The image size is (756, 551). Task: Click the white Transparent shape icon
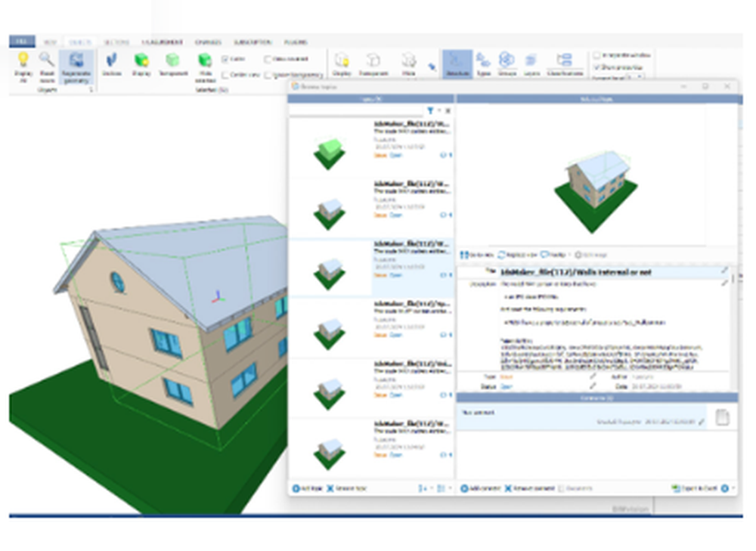(373, 60)
